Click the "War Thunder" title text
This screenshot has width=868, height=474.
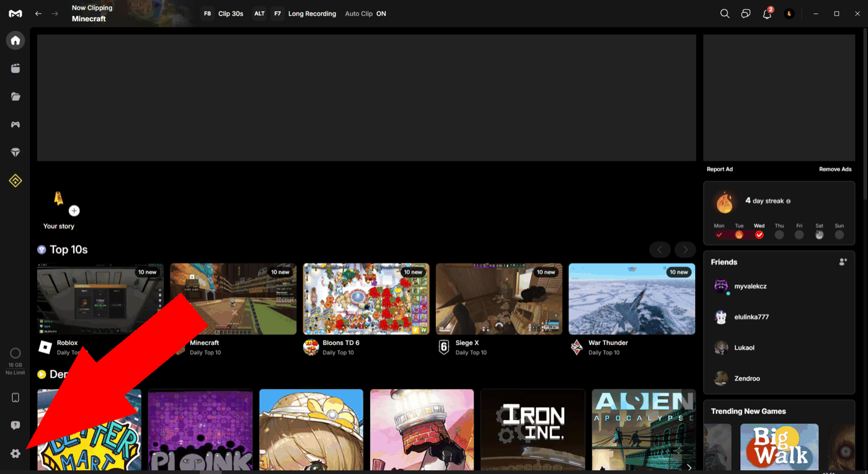point(608,342)
